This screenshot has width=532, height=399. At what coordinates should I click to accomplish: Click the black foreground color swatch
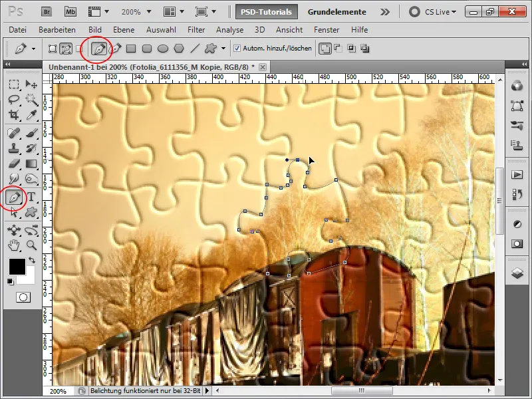tap(17, 267)
